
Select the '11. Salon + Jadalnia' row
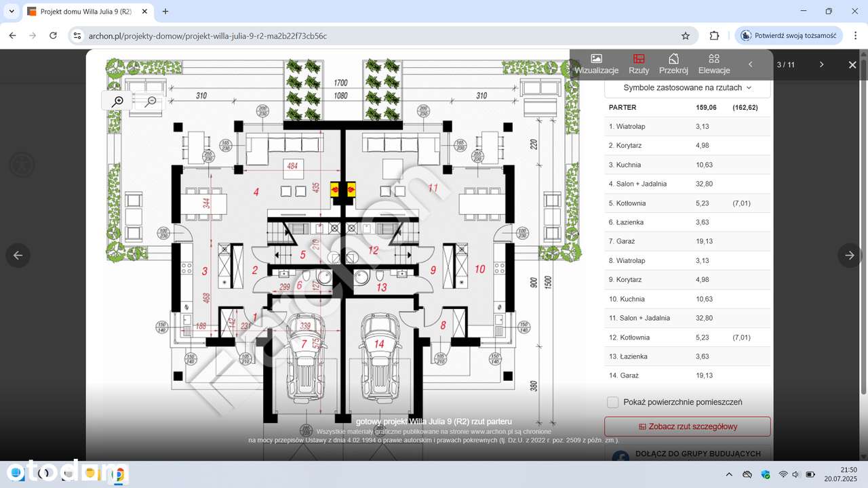688,318
